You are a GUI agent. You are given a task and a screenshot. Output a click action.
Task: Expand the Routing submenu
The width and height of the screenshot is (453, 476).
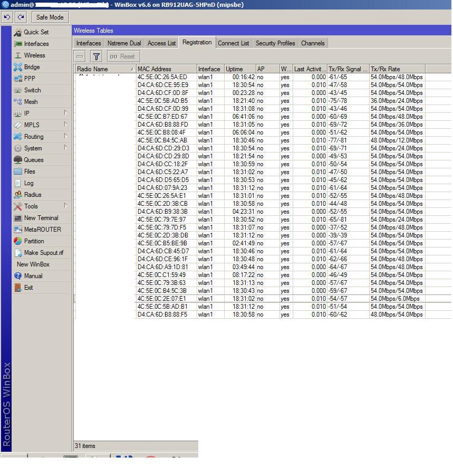click(x=65, y=136)
